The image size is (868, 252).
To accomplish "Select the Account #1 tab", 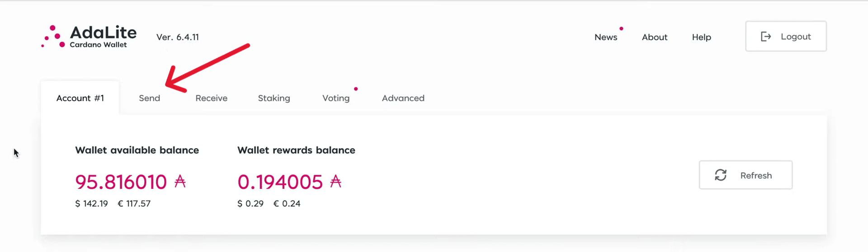I will [80, 98].
